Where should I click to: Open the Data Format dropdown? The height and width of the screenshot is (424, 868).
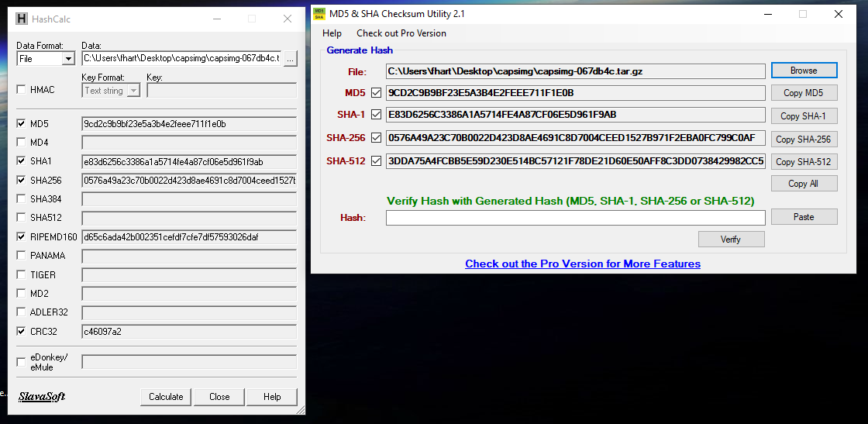coord(67,59)
